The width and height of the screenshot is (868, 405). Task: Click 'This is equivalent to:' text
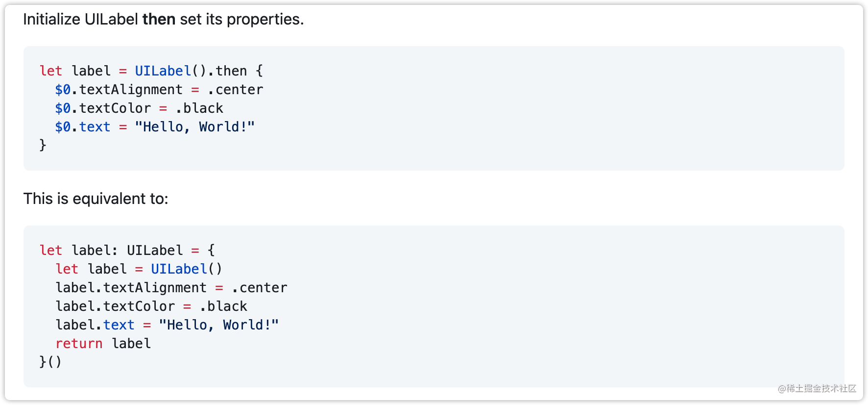tap(96, 199)
